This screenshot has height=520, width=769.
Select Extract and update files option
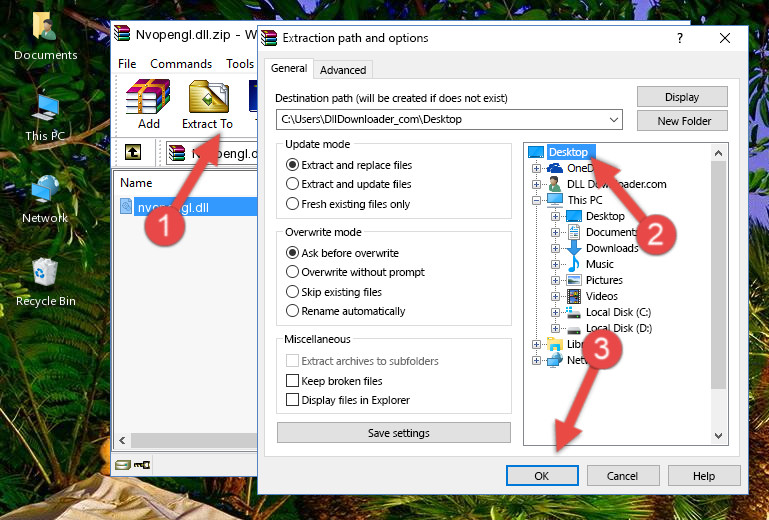(292, 184)
